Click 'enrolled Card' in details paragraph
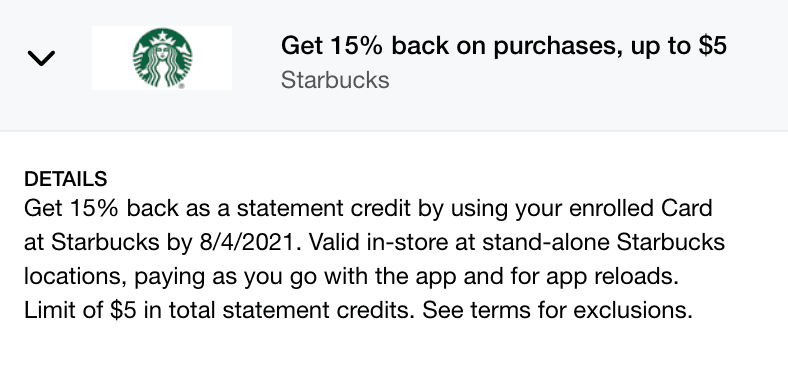Viewport: 788px width, 384px height. click(640, 209)
